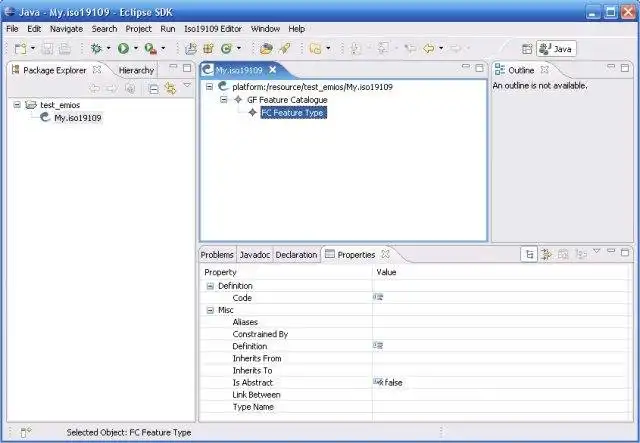Click the Search toolbar icon
The height and width of the screenshot is (443, 640).
coord(315,49)
